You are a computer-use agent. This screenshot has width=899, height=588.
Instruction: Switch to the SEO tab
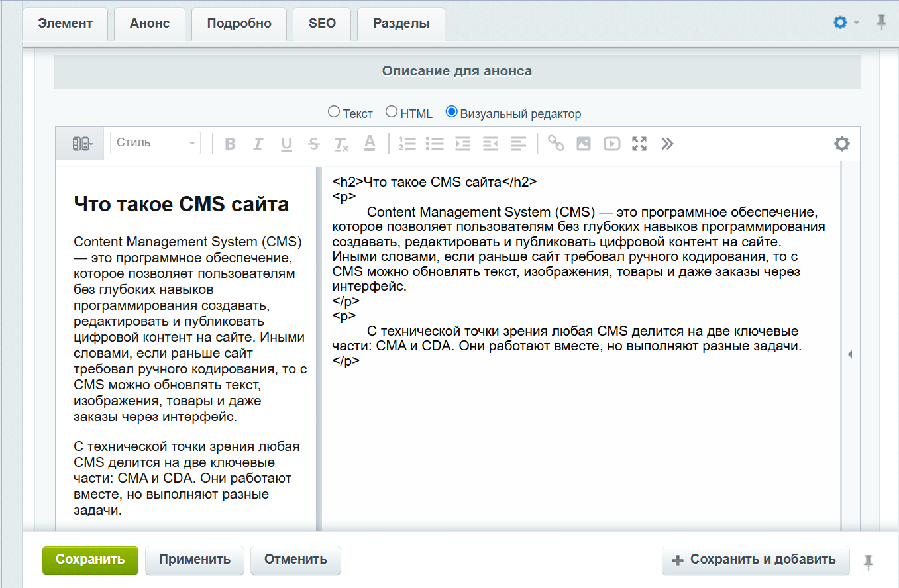click(x=322, y=24)
